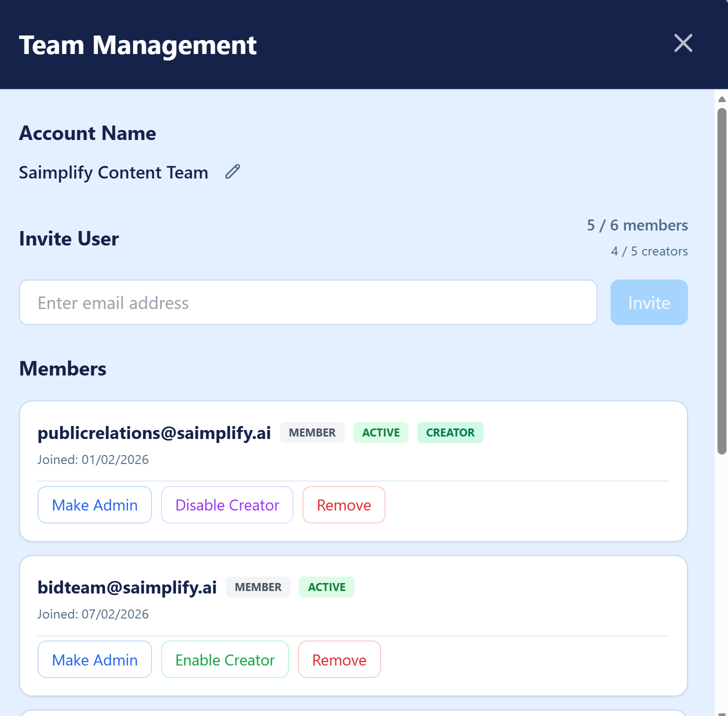Click 'Joined: 01/02/2026' date text

point(93,459)
